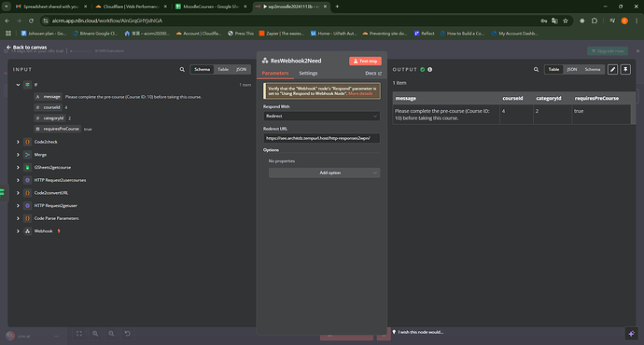Switch OUTPUT view to Schema

click(x=593, y=70)
